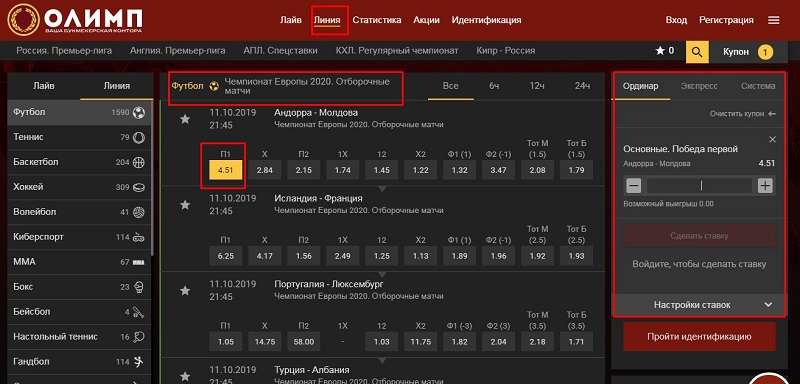Switch sidebar to Линия tab
The height and width of the screenshot is (384, 800).
(116, 86)
